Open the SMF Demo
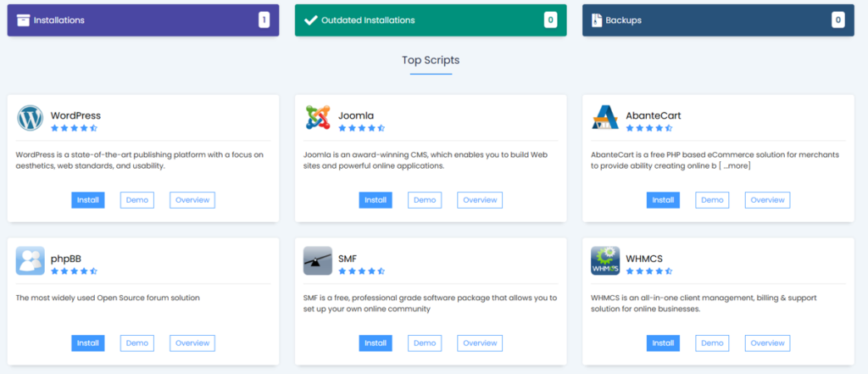This screenshot has height=374, width=868. click(x=425, y=343)
